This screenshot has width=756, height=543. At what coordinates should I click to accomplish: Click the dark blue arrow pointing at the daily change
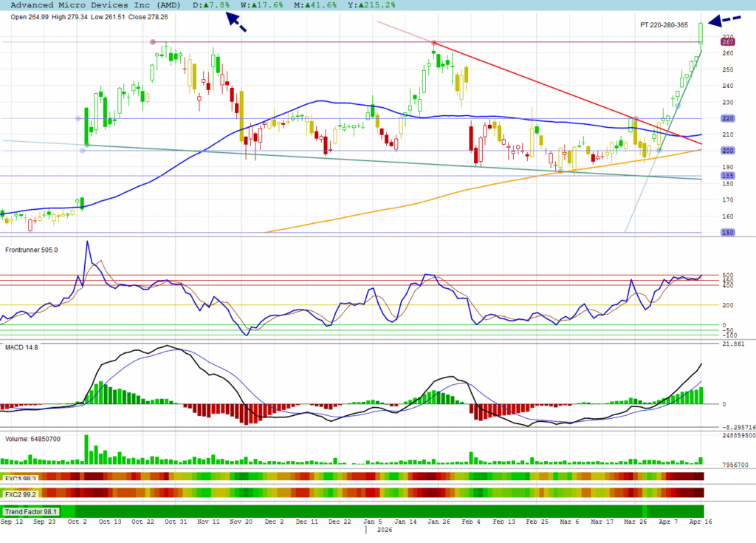click(x=236, y=22)
